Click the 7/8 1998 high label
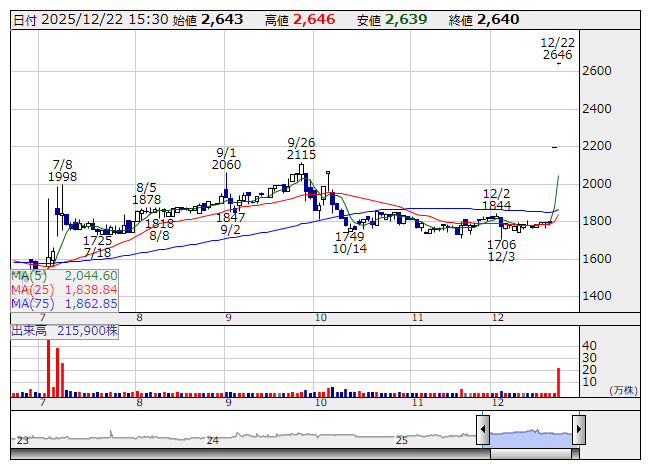Viewport: 653px width, 470px height. [62, 171]
